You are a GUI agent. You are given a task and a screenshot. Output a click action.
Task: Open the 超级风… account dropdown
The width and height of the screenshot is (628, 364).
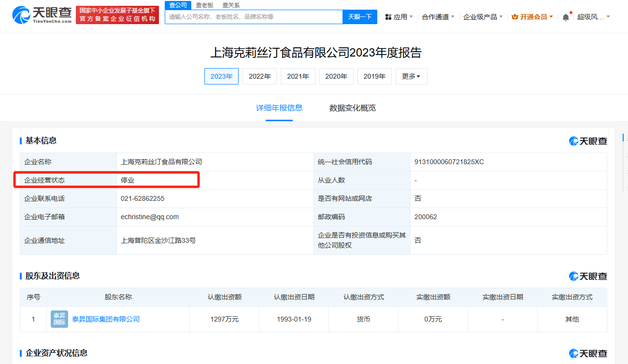594,17
